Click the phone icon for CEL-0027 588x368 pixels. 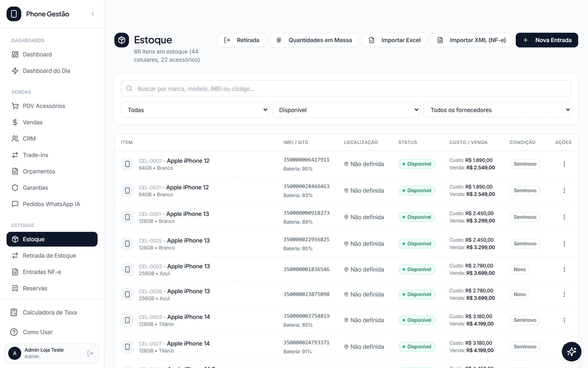127,347
